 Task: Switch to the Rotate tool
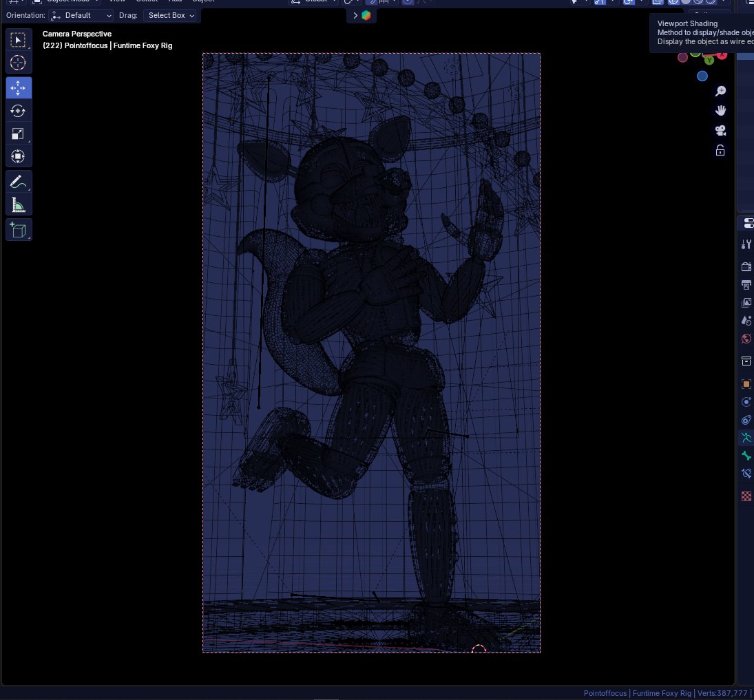pos(19,111)
